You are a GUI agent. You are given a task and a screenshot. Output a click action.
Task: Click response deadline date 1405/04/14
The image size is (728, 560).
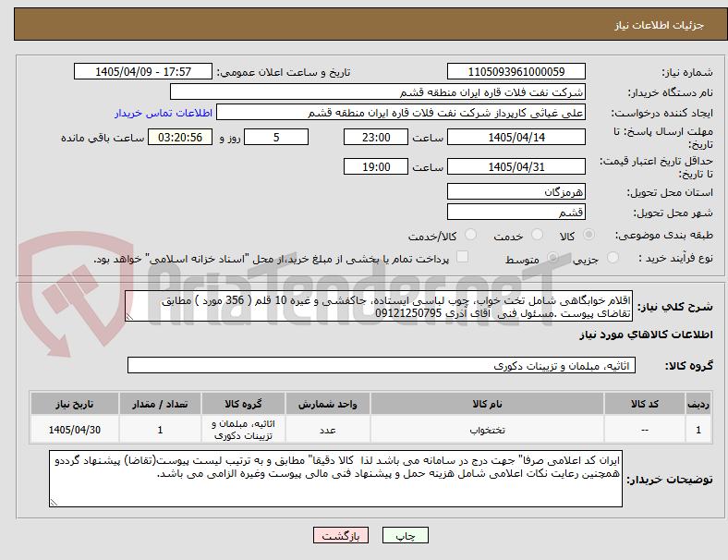[516, 137]
